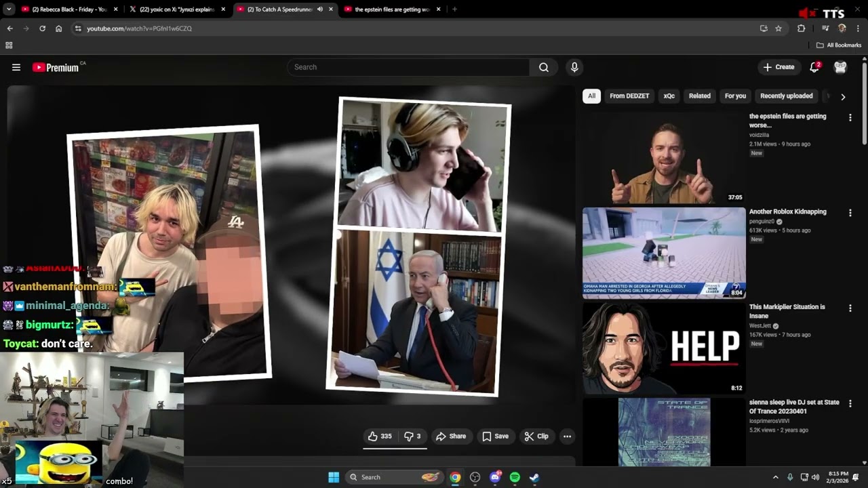Open options for Markiplier Situation video
Viewport: 868px width, 488px height.
point(850,308)
